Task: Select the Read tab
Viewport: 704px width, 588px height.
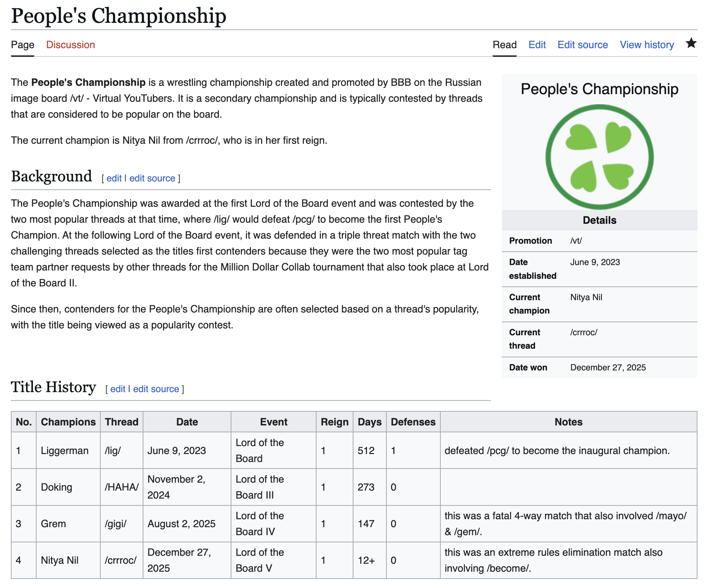Action: pyautogui.click(x=504, y=45)
